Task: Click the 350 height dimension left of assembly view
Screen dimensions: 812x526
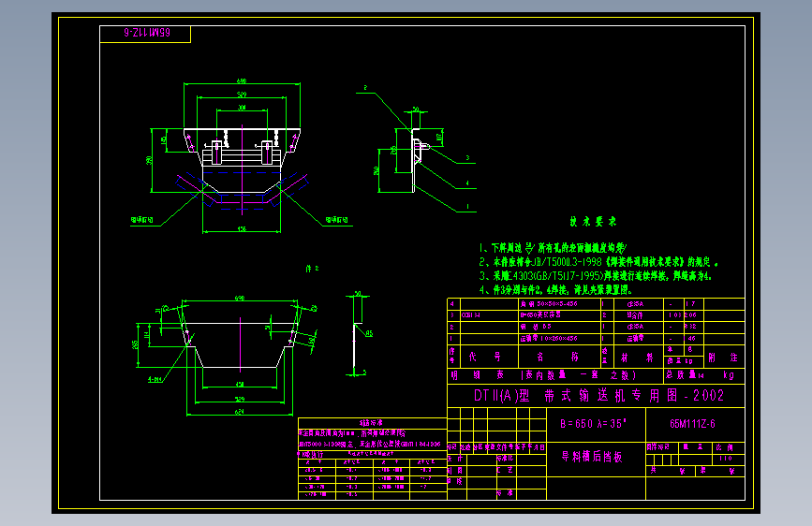Action: point(149,160)
